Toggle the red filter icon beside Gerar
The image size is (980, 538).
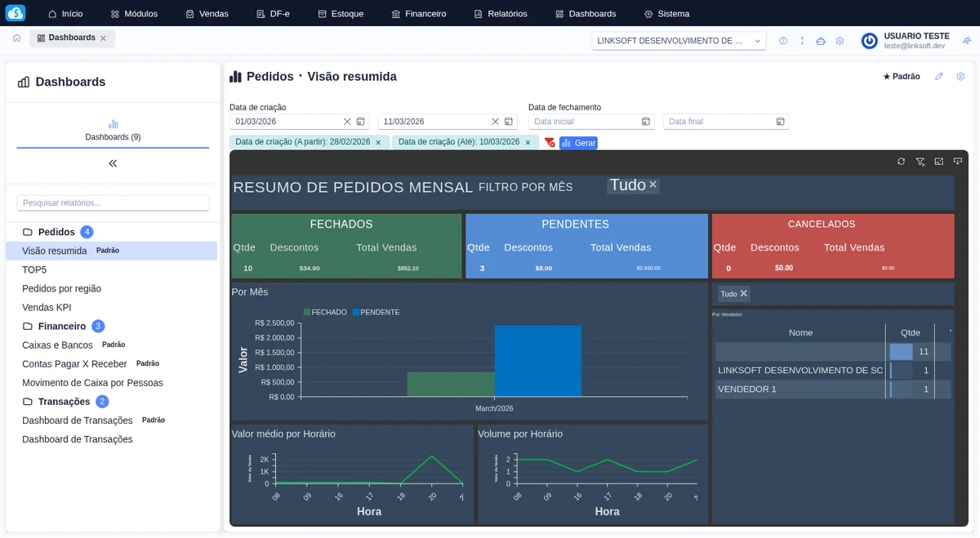(x=550, y=142)
